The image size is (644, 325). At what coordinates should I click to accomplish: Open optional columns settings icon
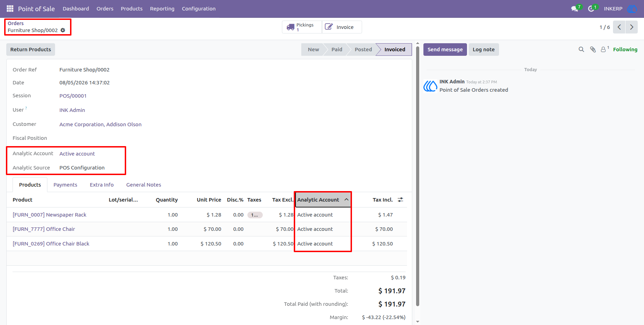point(400,200)
